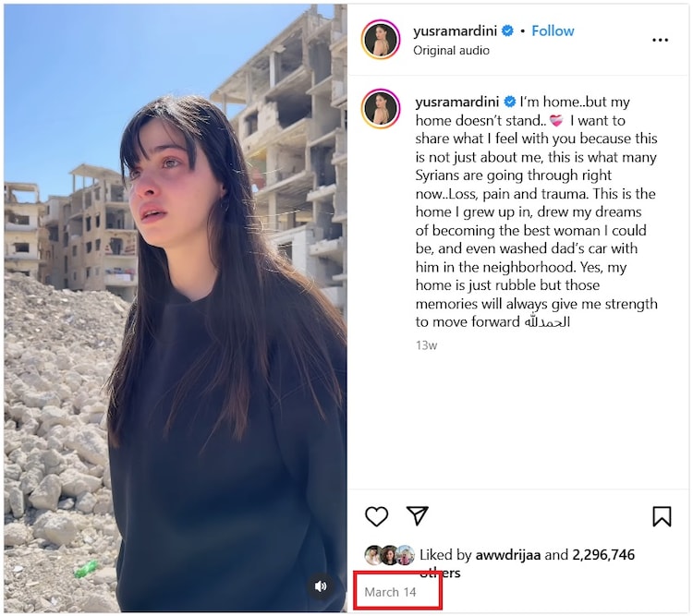
Task: Click the verified badge in header
Action: coord(508,30)
